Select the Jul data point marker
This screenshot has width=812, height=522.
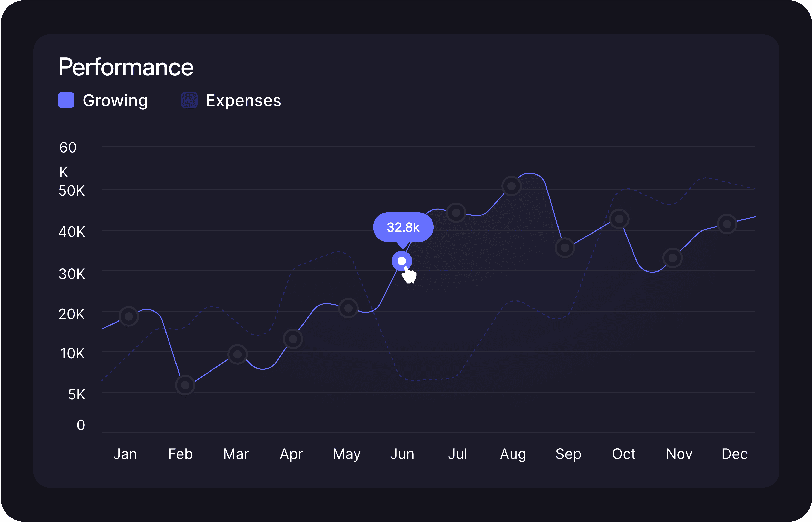(456, 213)
